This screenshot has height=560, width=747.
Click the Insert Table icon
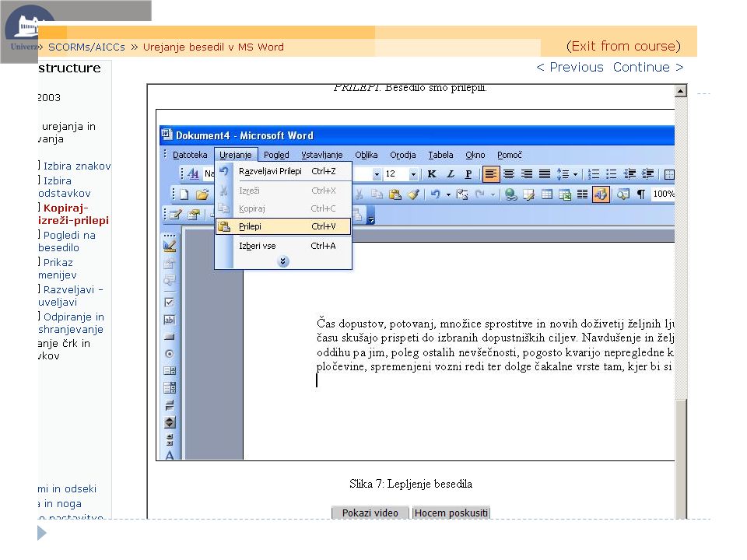pyautogui.click(x=546, y=194)
